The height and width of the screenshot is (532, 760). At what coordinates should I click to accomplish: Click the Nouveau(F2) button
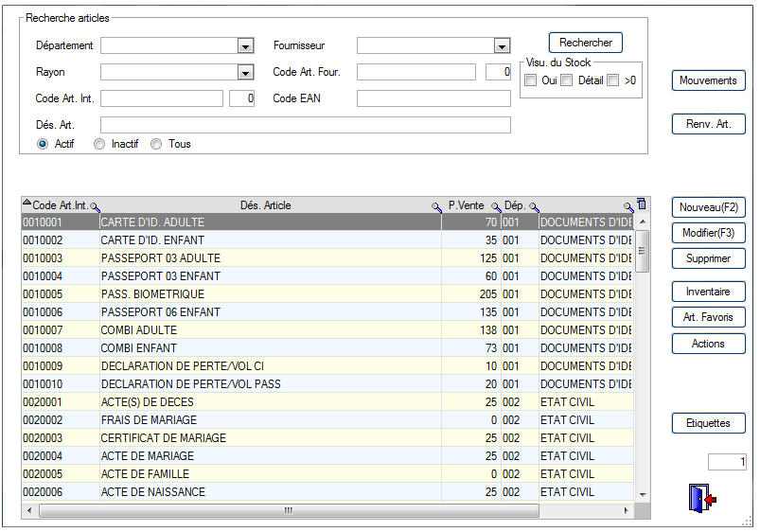point(708,207)
